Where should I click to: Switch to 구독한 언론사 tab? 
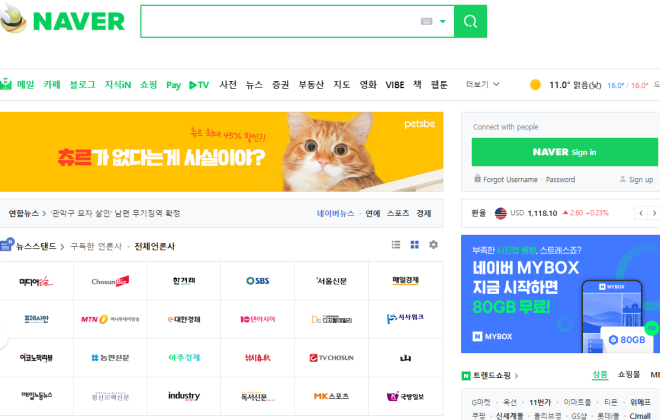click(x=96, y=246)
